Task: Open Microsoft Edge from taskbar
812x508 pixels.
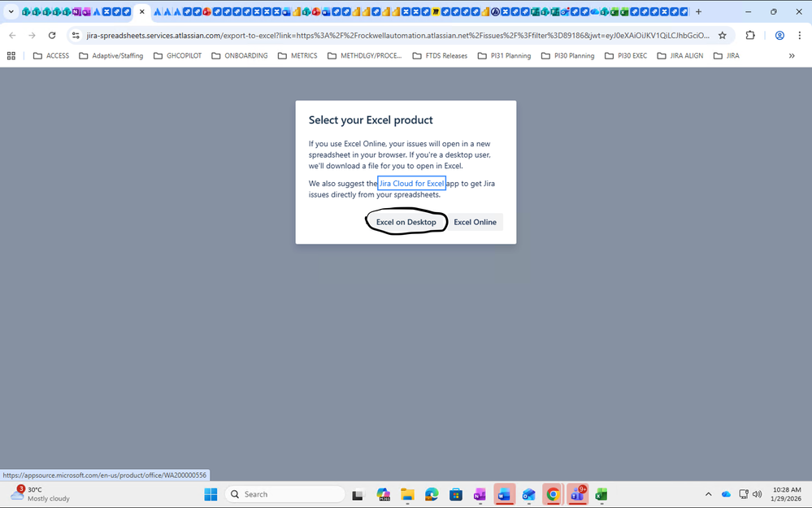Action: (432, 494)
